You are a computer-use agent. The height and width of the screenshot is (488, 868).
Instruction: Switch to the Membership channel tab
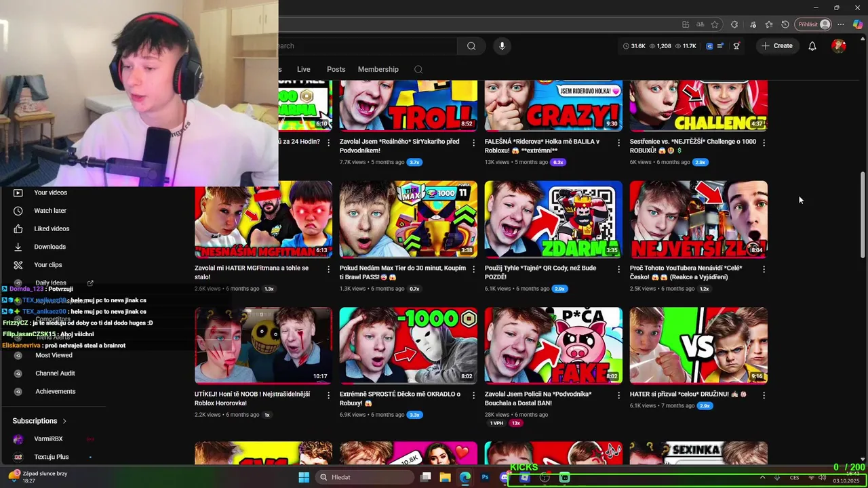378,69
